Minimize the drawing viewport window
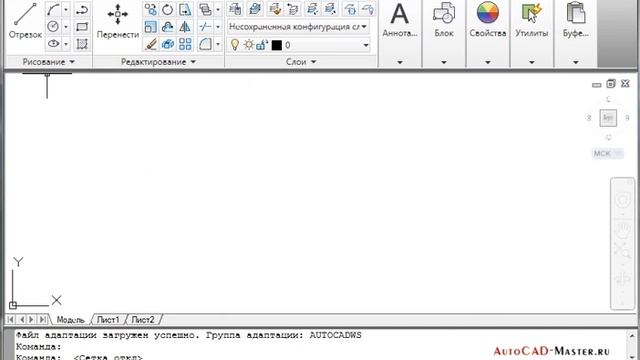The image size is (640, 360). (x=596, y=84)
